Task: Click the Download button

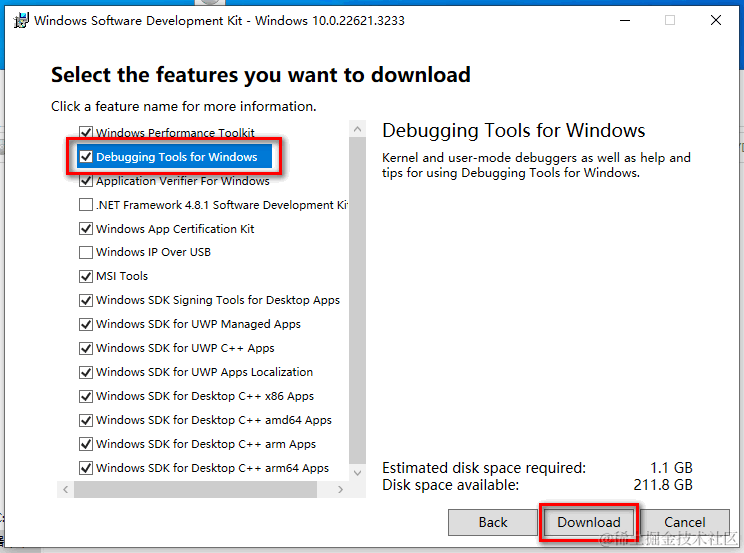Action: (589, 522)
